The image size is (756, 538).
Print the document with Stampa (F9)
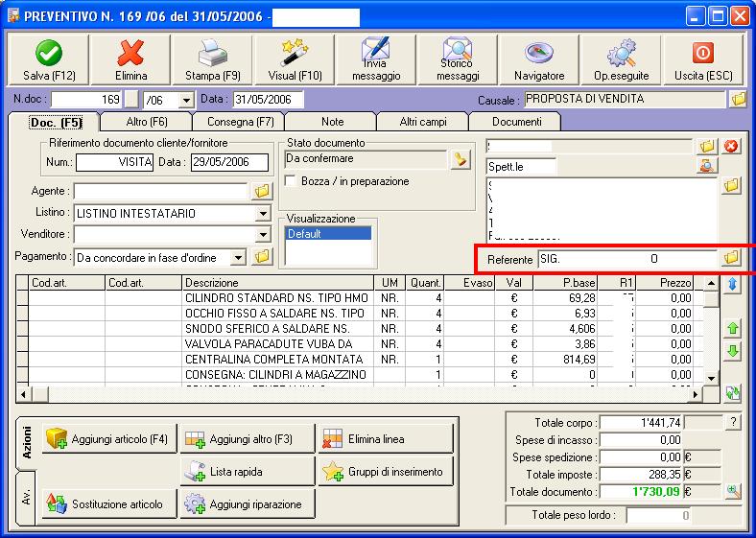[213, 60]
